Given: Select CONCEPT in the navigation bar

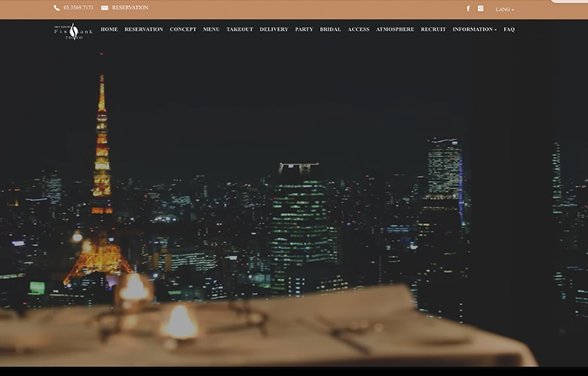Looking at the screenshot, I should click(x=183, y=29).
